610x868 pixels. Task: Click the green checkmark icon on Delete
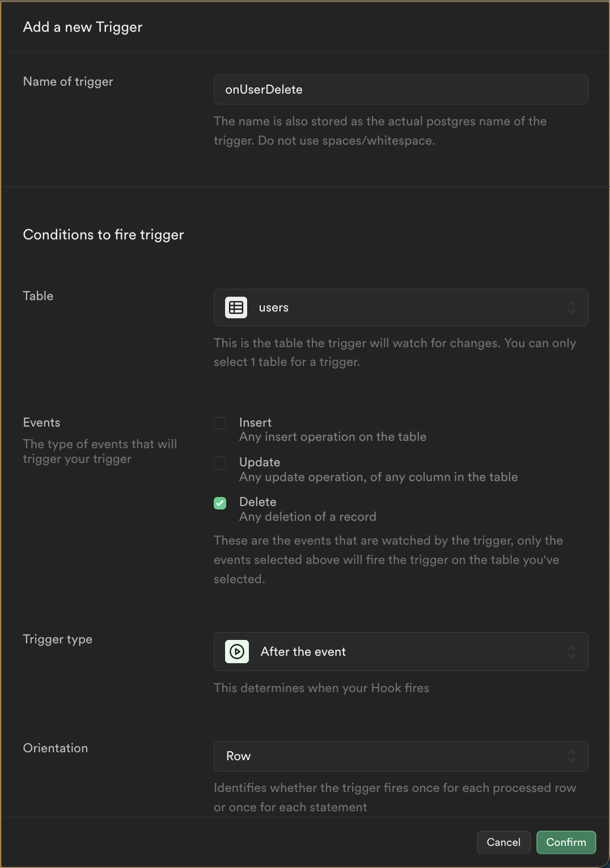click(220, 503)
